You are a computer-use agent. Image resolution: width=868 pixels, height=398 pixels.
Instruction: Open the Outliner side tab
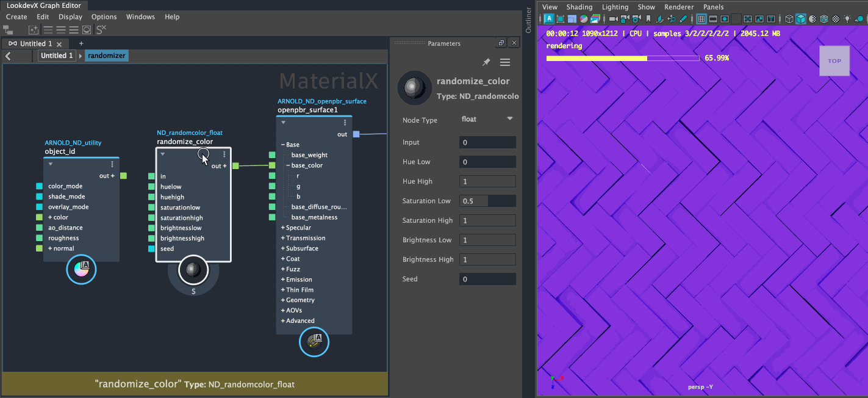pos(529,21)
